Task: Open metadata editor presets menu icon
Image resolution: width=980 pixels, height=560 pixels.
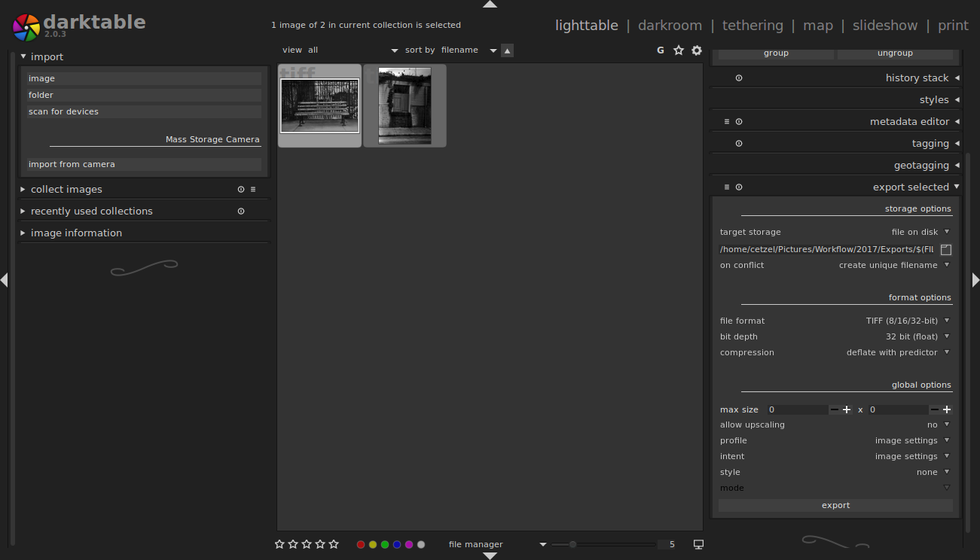Action: click(x=727, y=122)
